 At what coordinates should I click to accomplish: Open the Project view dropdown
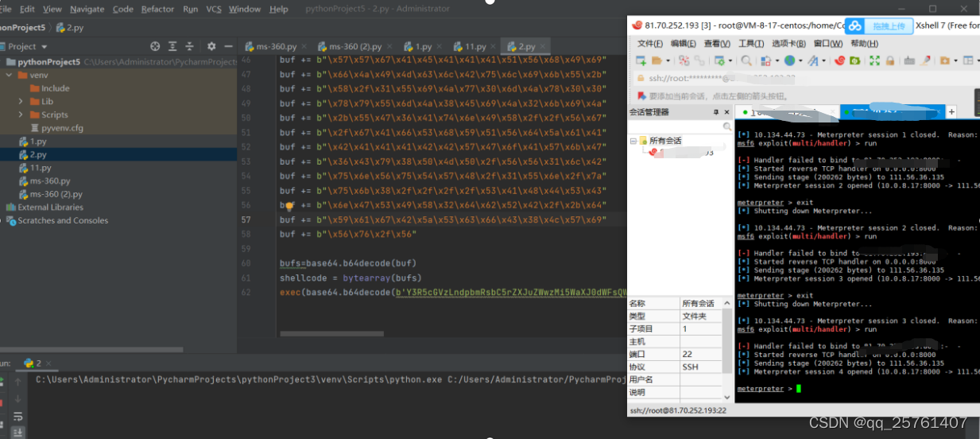pyautogui.click(x=43, y=46)
